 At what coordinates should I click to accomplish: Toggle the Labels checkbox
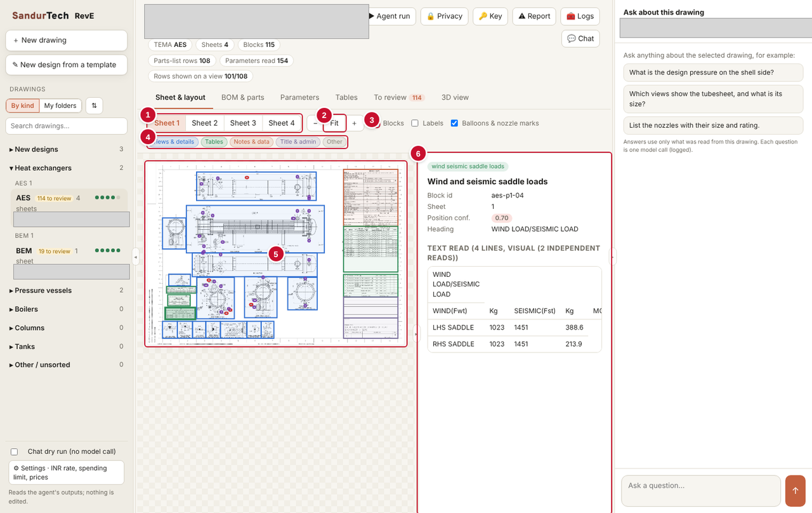point(415,123)
